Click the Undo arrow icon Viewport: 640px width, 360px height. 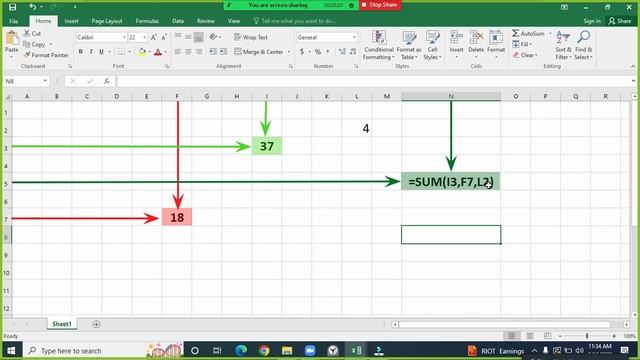coord(32,7)
